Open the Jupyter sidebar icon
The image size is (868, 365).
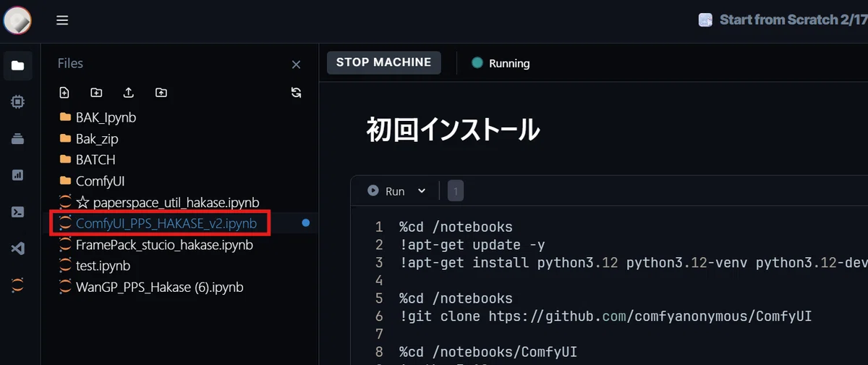[17, 285]
